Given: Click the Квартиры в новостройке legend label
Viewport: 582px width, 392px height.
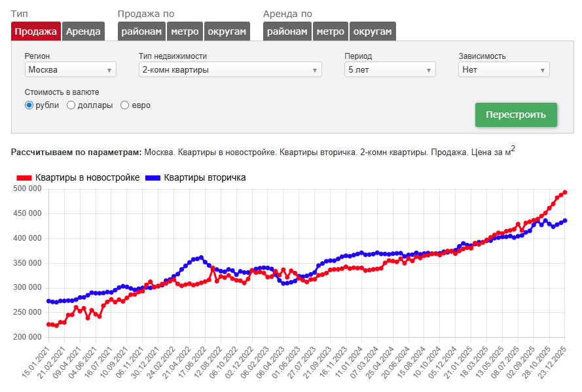Looking at the screenshot, I should 88,178.
